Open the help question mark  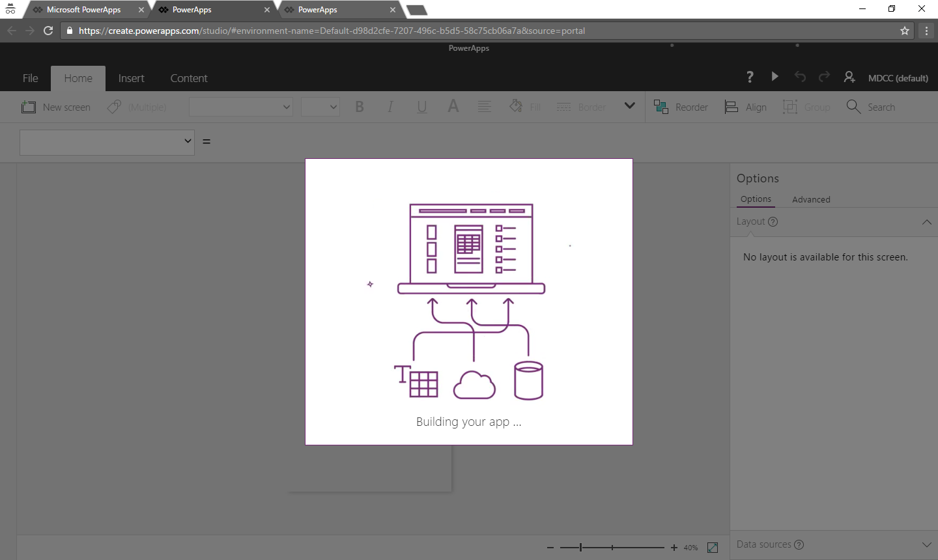[x=750, y=77]
